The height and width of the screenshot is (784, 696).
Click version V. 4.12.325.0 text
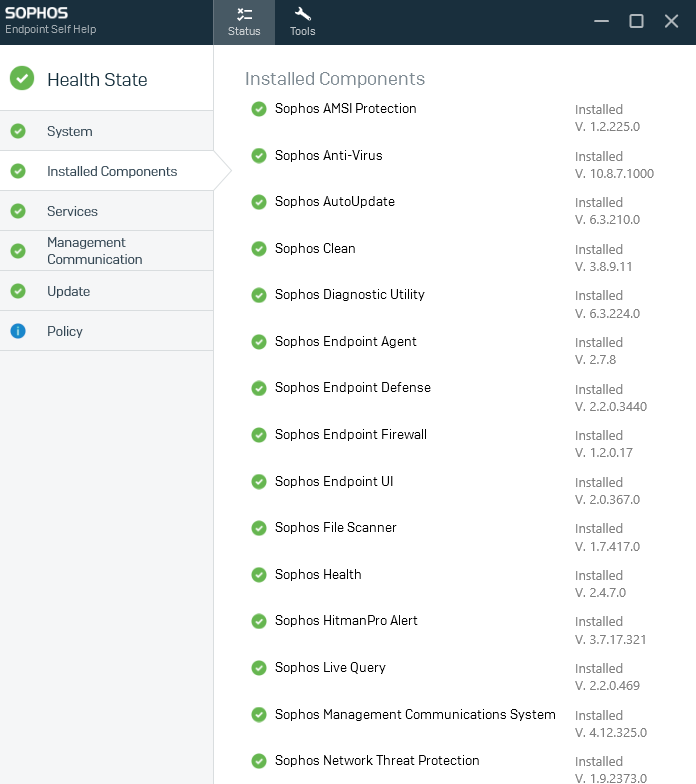610,732
